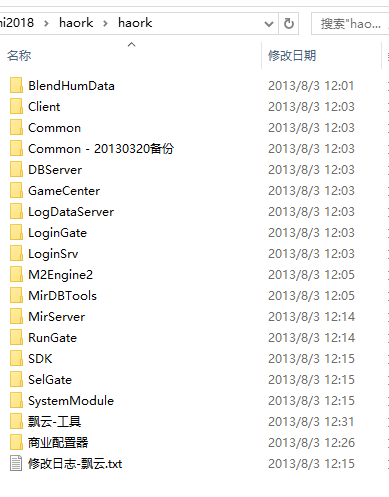This screenshot has width=389, height=497.
Task: Select the Common - 20130320备份 folder
Action: click(x=101, y=148)
